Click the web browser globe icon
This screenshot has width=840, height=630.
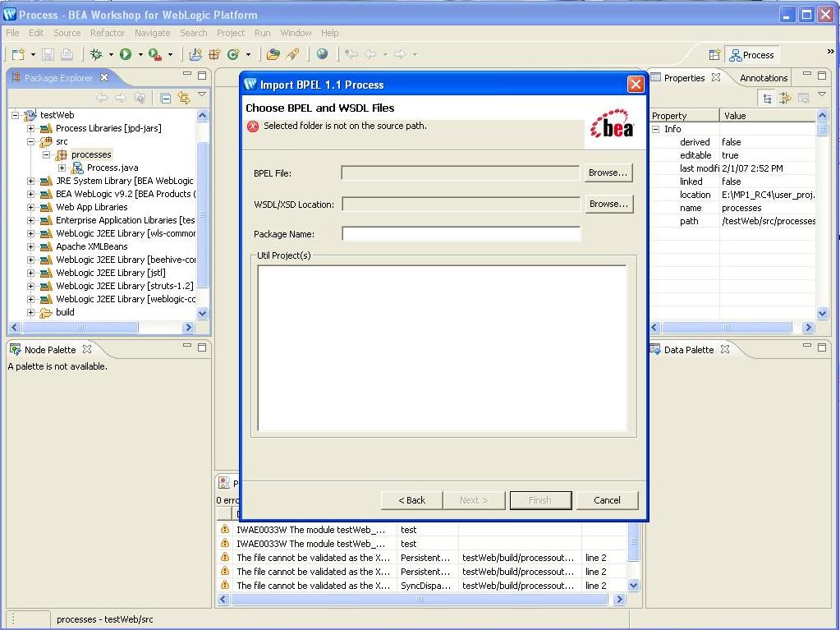(x=322, y=53)
